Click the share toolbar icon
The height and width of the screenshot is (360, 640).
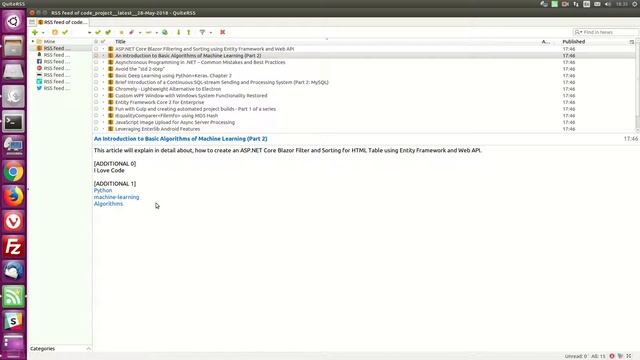click(149, 32)
